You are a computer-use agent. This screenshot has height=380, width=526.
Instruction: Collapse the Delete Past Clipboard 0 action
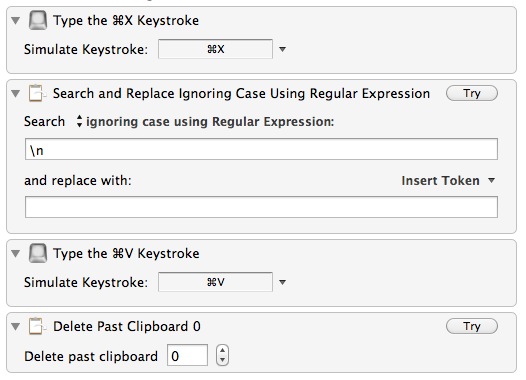[15, 326]
